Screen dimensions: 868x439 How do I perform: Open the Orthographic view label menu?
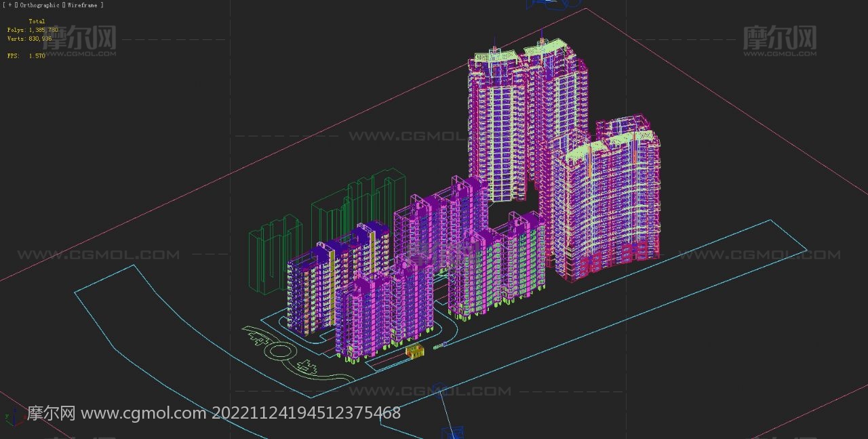click(x=39, y=5)
